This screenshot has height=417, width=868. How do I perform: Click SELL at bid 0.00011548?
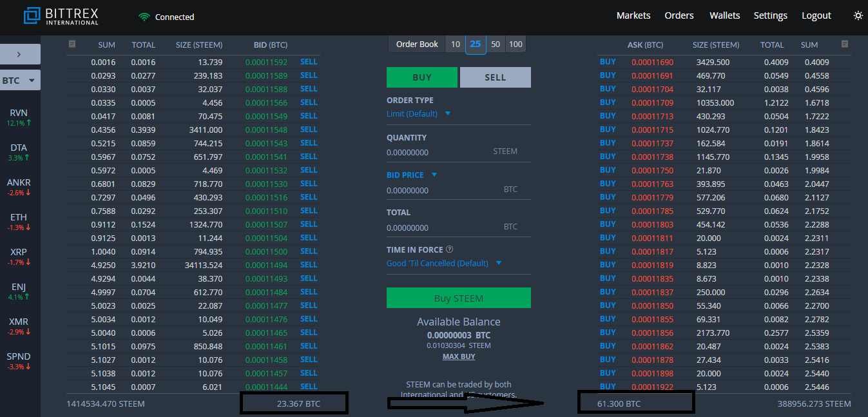click(x=309, y=130)
